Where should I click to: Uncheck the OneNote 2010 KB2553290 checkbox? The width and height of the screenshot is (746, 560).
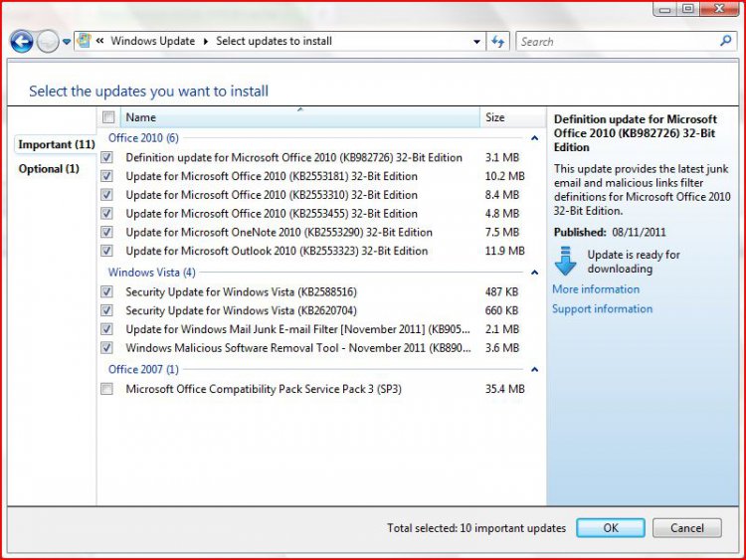[107, 232]
